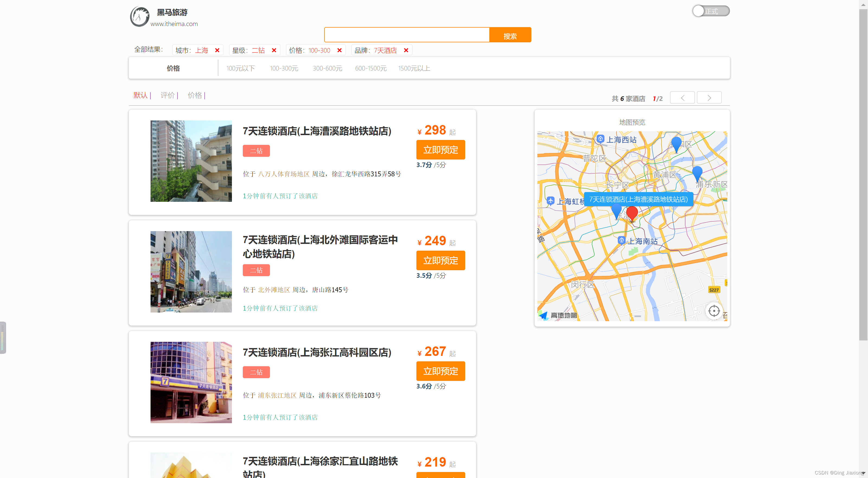Click the 搜索 search button
Image resolution: width=868 pixels, height=478 pixels.
coord(510,35)
